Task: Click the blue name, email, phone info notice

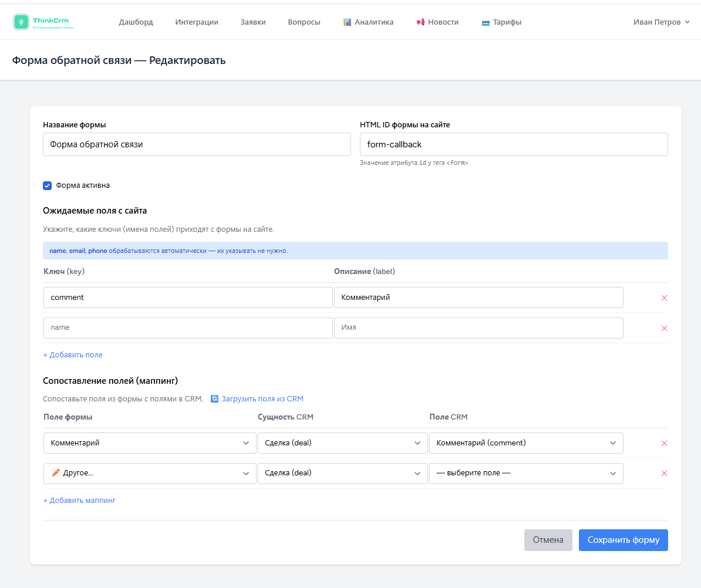Action: point(355,251)
